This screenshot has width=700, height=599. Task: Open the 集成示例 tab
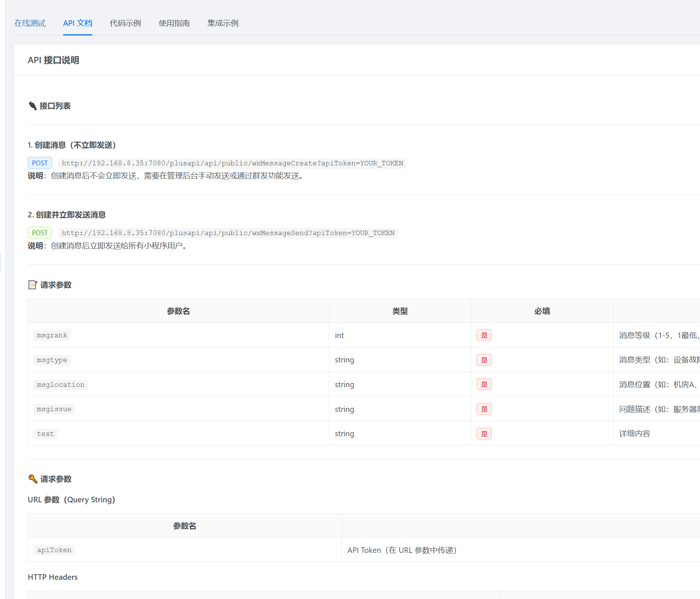pos(223,23)
